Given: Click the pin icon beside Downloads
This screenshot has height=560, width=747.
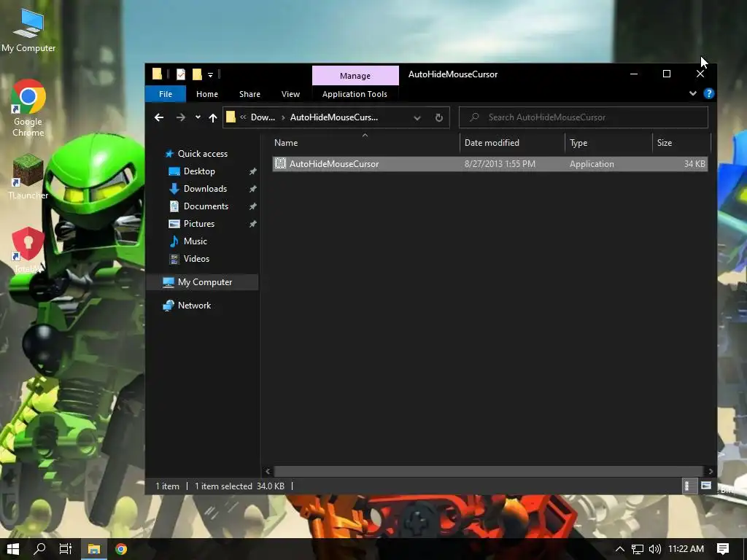Looking at the screenshot, I should (252, 189).
